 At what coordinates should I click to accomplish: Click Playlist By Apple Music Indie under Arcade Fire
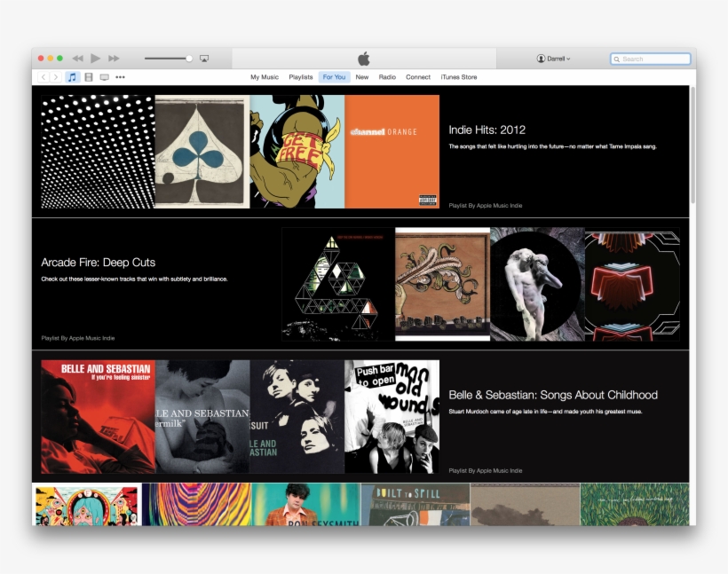[x=77, y=338]
